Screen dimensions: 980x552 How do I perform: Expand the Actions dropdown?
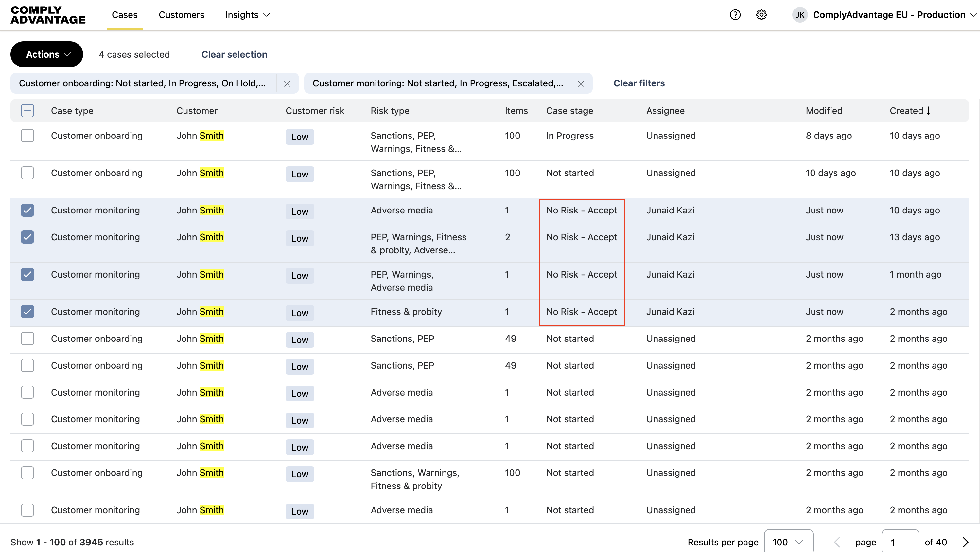[47, 54]
